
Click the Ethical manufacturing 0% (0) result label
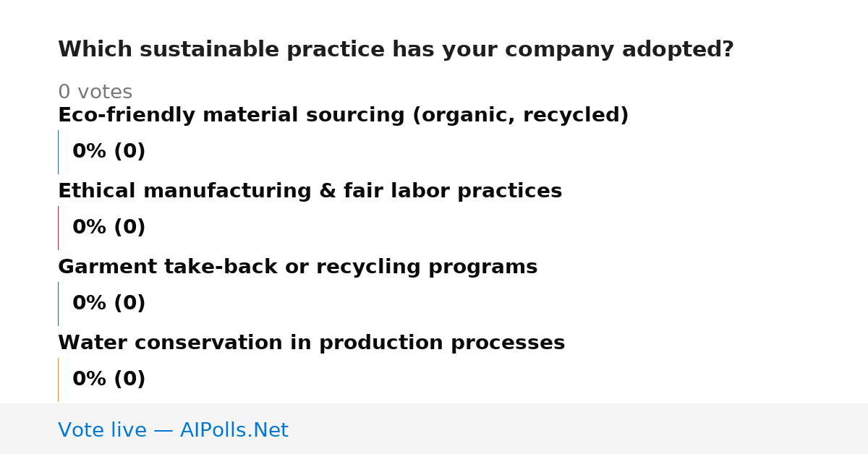pyautogui.click(x=109, y=228)
